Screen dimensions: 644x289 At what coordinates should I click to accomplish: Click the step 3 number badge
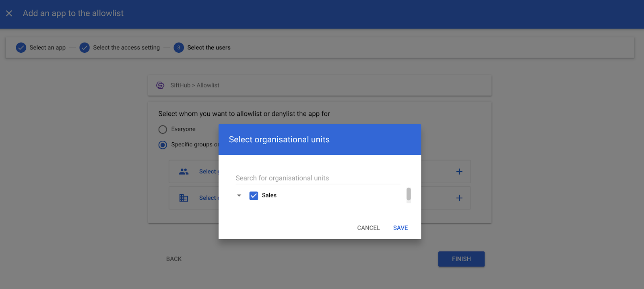179,47
